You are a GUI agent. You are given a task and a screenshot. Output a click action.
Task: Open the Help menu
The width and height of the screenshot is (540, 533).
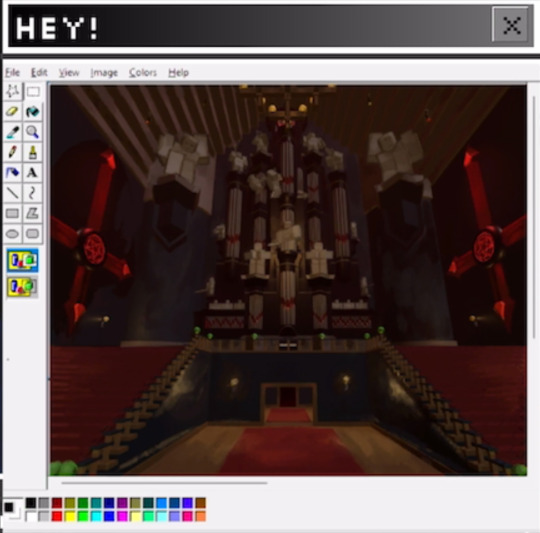pyautogui.click(x=178, y=73)
